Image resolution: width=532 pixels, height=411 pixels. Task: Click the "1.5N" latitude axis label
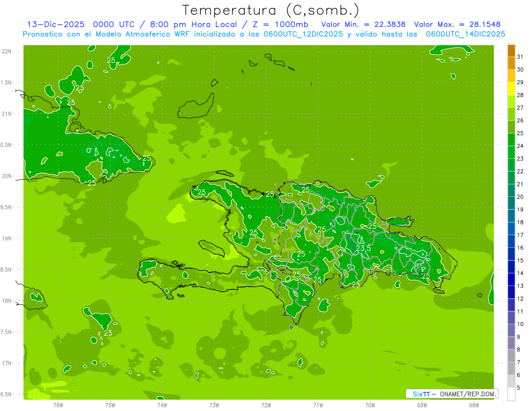pyautogui.click(x=7, y=82)
